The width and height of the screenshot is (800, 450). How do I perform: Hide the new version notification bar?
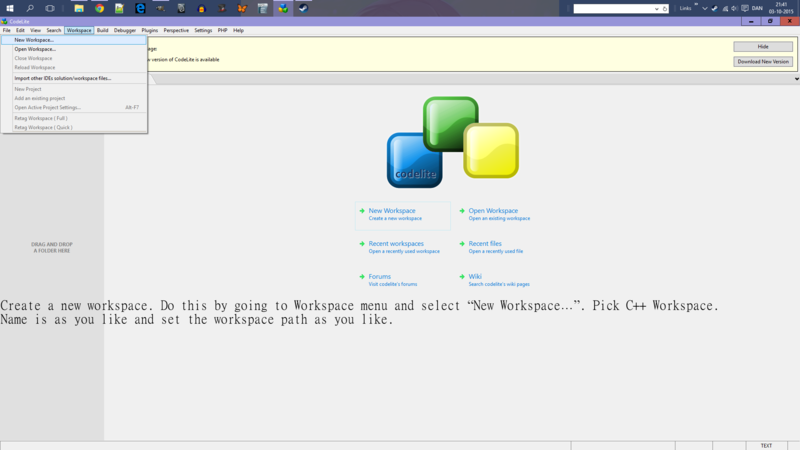(762, 47)
